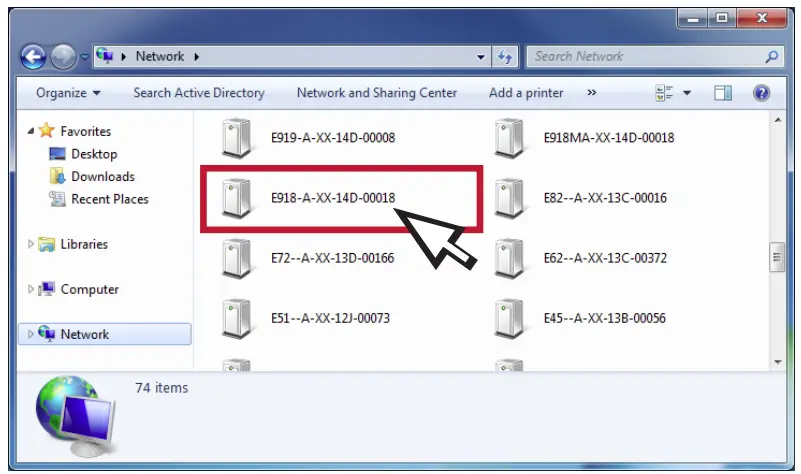Select the E918MA-XX-14D-00018 label

(609, 137)
